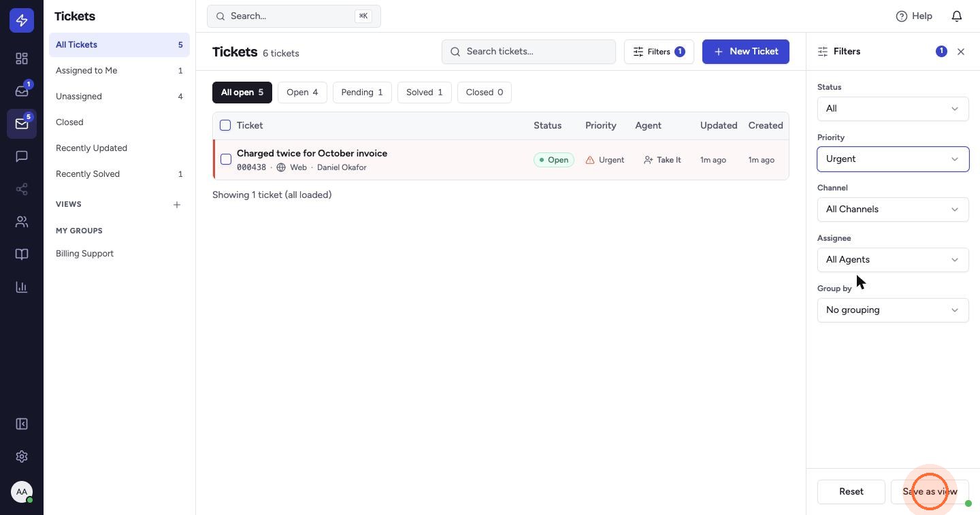Image resolution: width=980 pixels, height=515 pixels.
Task: Open the Priority dropdown showing Urgent
Action: click(x=893, y=159)
